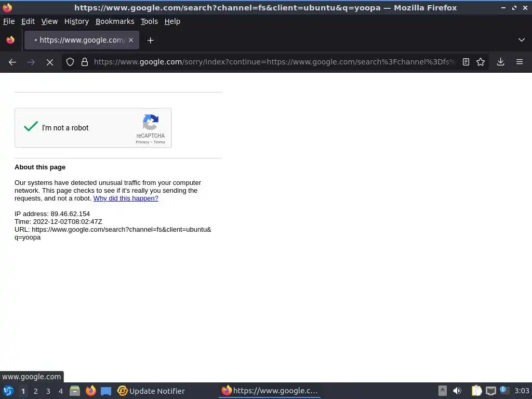Click the forward navigation arrow
Viewport: 532px width, 399px height.
(31, 62)
